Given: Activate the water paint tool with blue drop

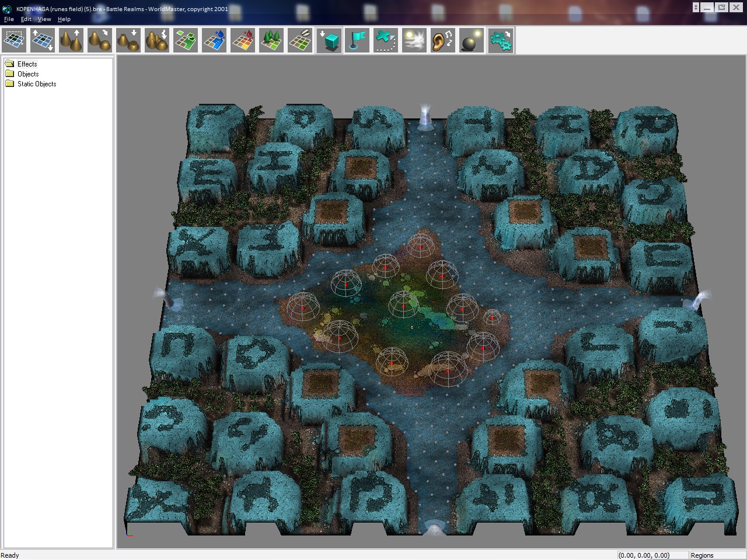Looking at the screenshot, I should coord(214,41).
